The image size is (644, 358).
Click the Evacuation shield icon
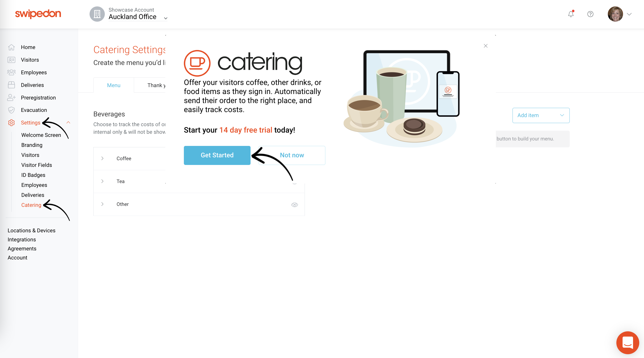click(x=11, y=110)
